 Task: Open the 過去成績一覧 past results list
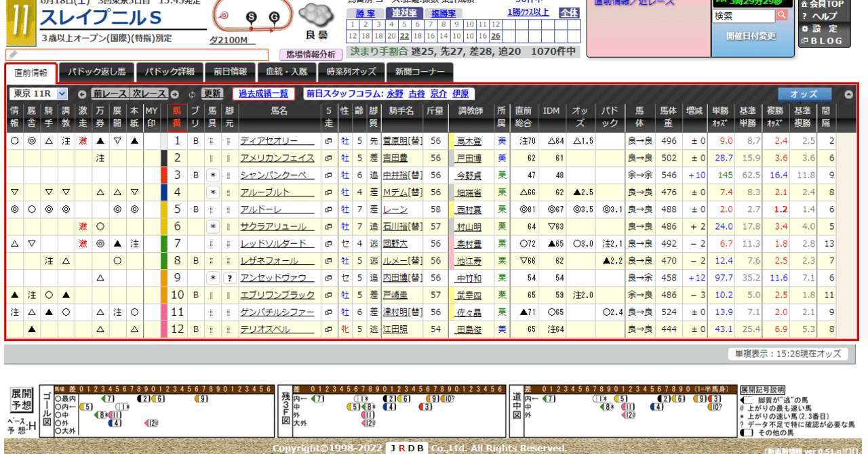tap(264, 92)
